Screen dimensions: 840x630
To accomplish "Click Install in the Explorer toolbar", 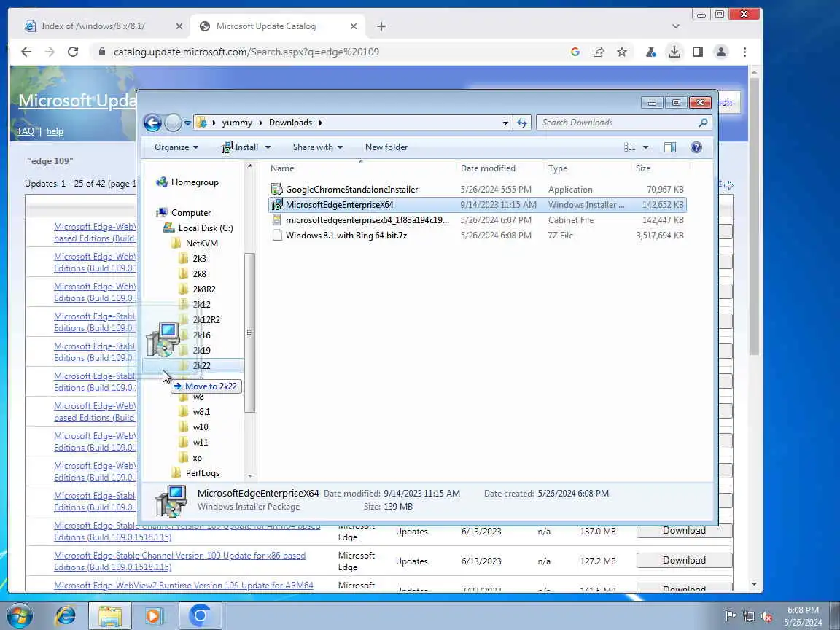I will pos(239,147).
